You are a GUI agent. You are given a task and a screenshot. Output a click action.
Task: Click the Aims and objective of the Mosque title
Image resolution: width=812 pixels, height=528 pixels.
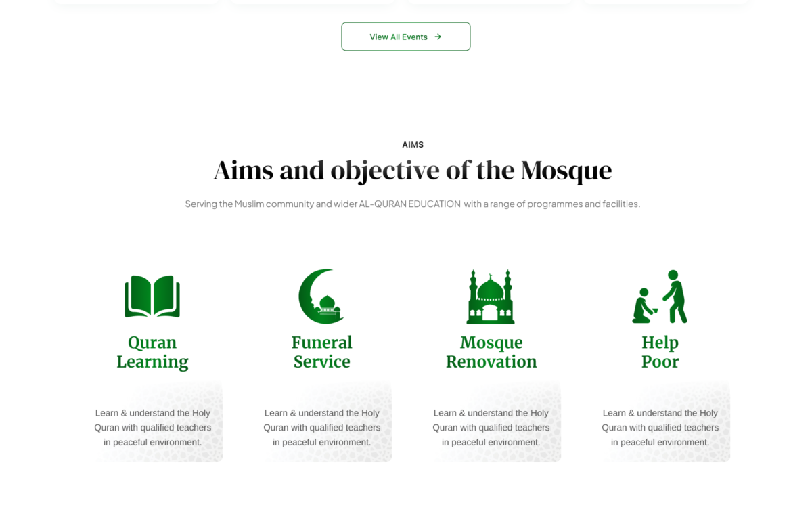coord(413,171)
